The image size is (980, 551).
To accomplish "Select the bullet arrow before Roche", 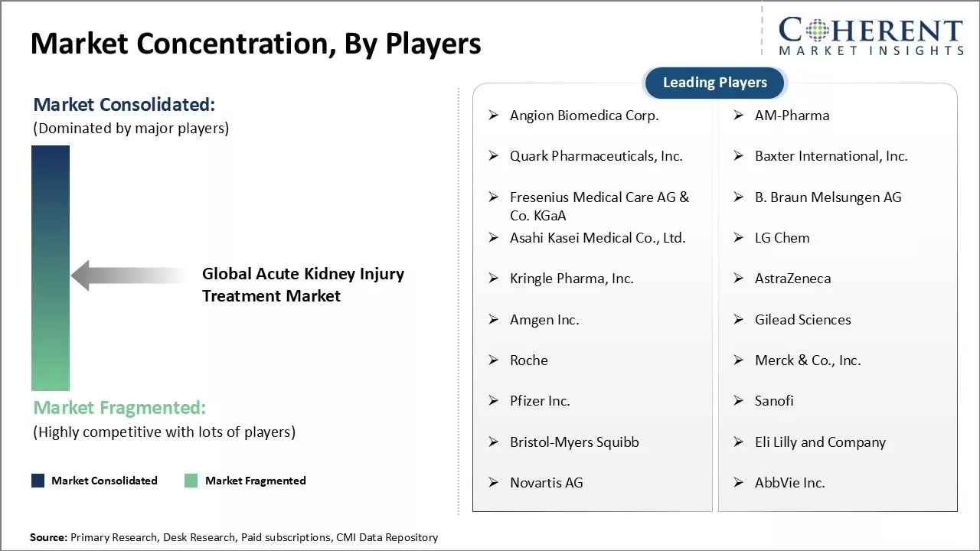I will pos(494,360).
